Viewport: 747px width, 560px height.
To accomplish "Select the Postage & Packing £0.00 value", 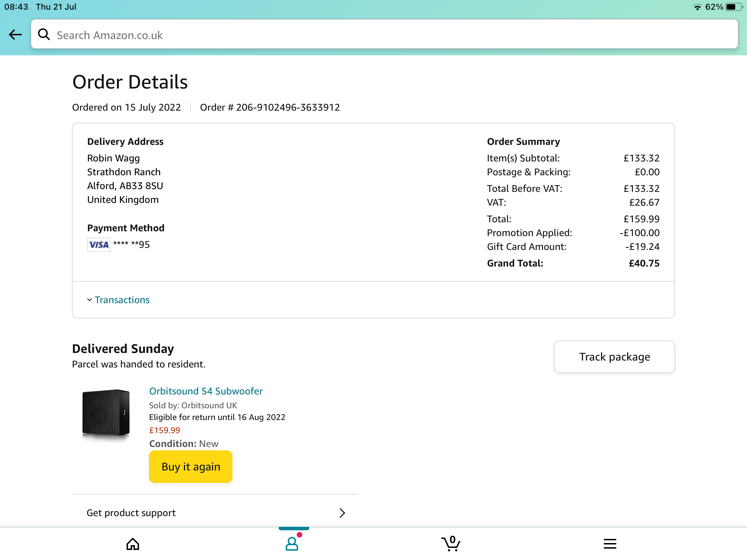I will [x=647, y=172].
